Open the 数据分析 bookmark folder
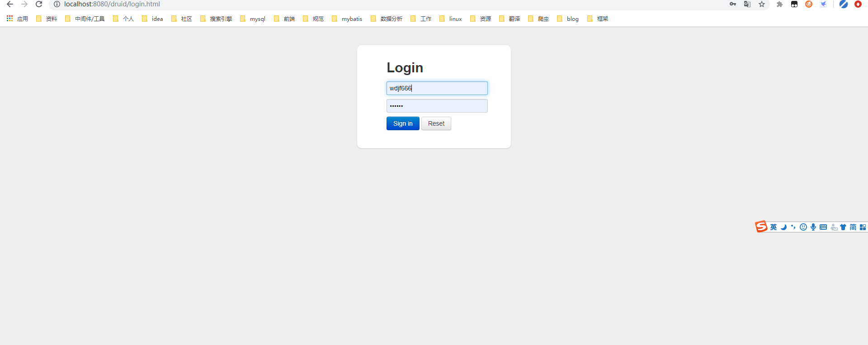Image resolution: width=868 pixels, height=345 pixels. click(x=387, y=19)
